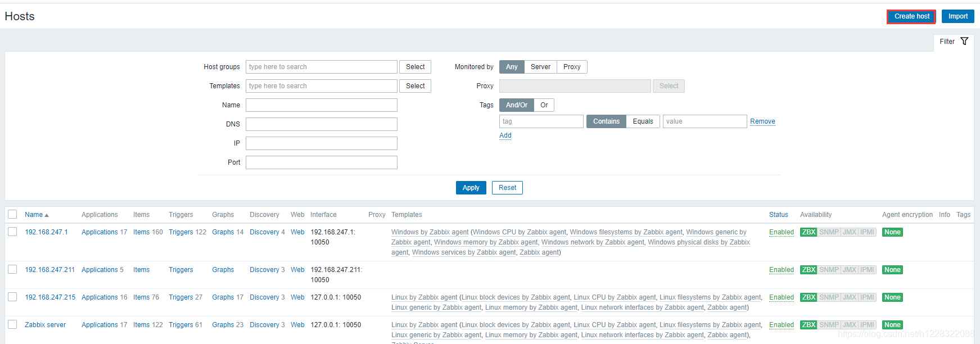Click JMX availability badge for 192.168.247.211
Viewport: 980px width, 344px height.
(x=850, y=270)
